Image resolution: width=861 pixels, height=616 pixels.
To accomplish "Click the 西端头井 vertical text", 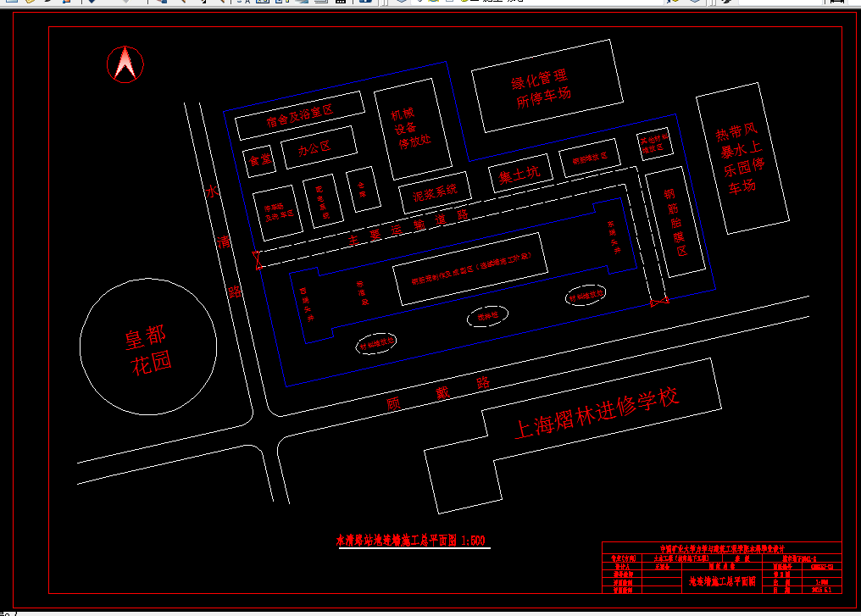I will [307, 304].
